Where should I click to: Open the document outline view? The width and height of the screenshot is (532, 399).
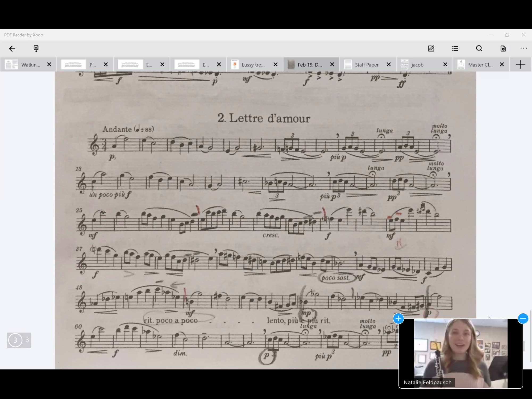pos(455,48)
